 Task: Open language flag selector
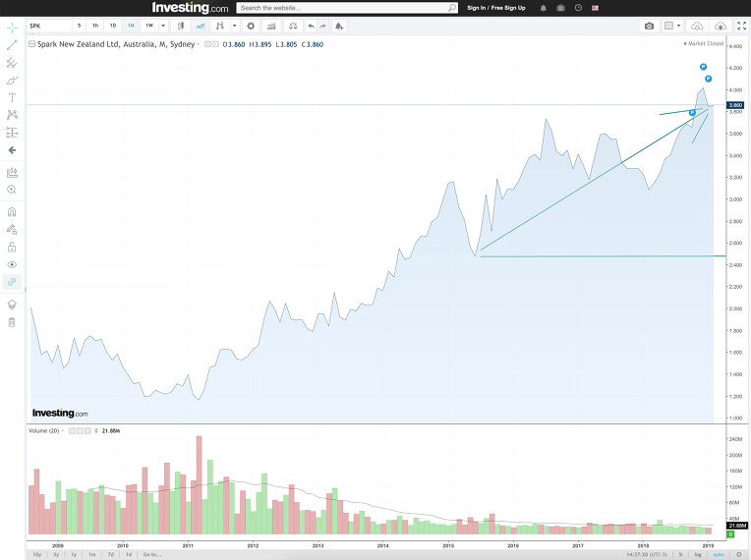click(x=595, y=8)
